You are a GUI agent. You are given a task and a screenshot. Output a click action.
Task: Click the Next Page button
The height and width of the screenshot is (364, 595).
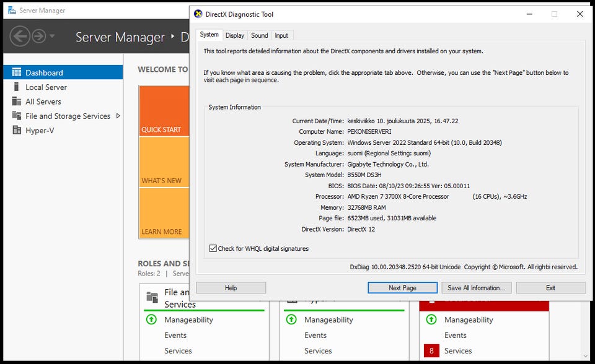(402, 288)
